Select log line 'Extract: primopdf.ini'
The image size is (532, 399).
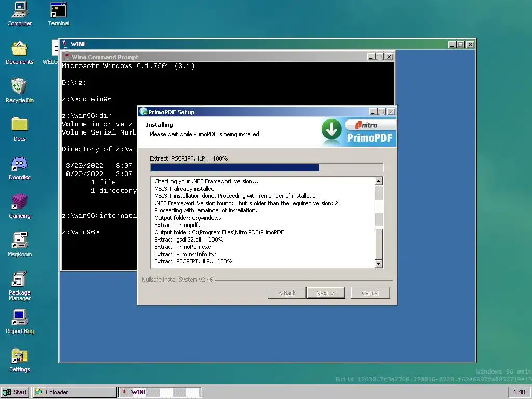tap(180, 225)
